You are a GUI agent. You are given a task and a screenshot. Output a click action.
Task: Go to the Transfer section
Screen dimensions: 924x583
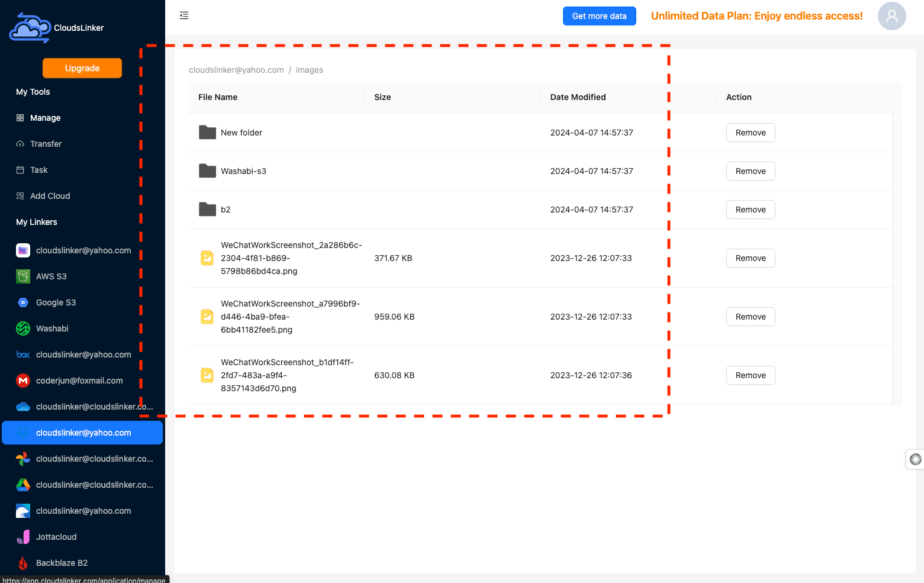pos(46,144)
